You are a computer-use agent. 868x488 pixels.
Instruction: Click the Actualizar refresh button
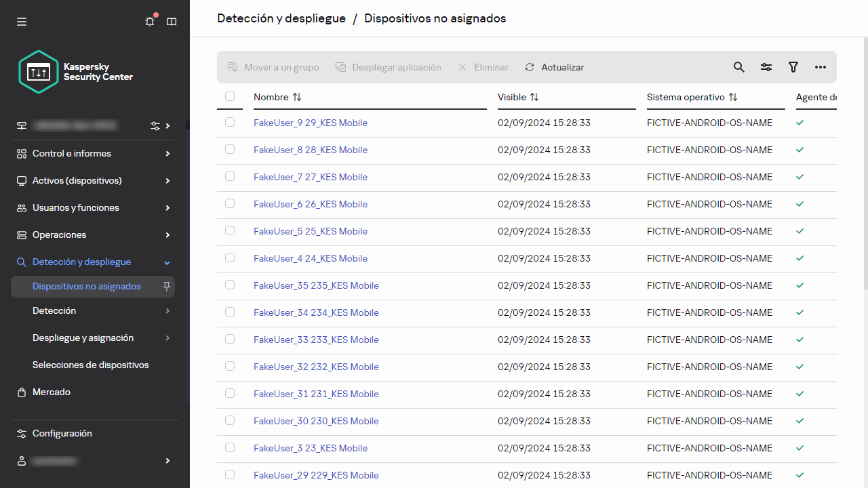tap(555, 67)
